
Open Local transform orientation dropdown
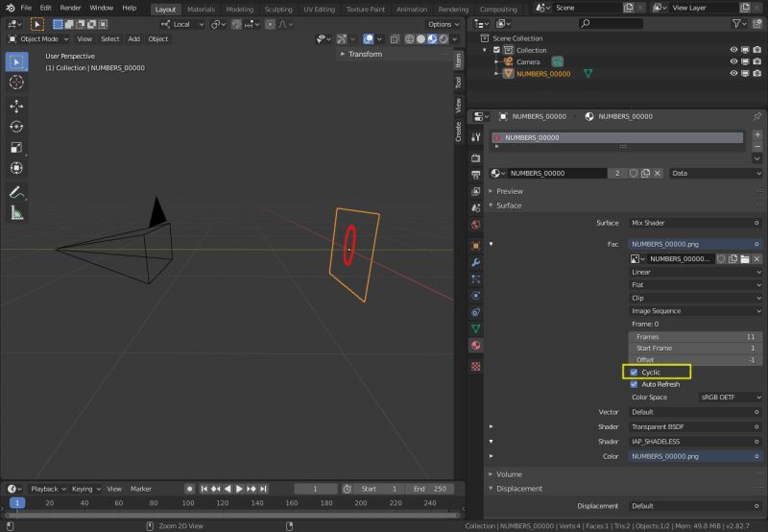click(x=182, y=25)
